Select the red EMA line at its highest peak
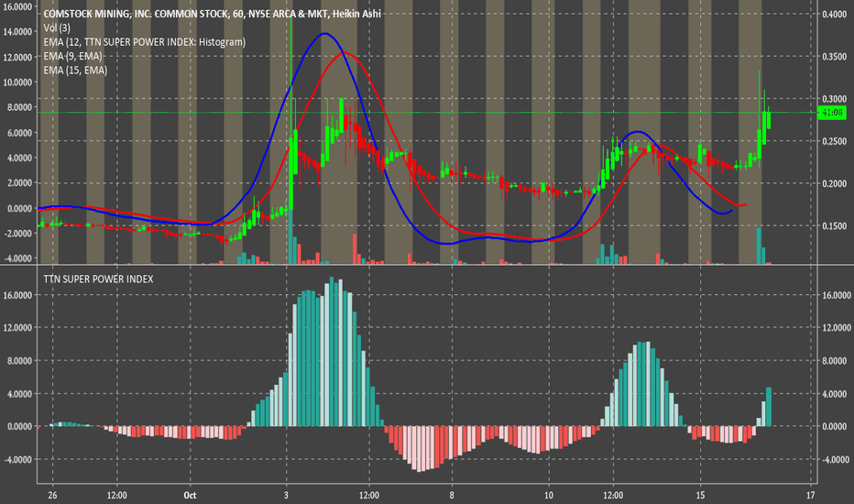This screenshot has width=854, height=504. (x=345, y=53)
